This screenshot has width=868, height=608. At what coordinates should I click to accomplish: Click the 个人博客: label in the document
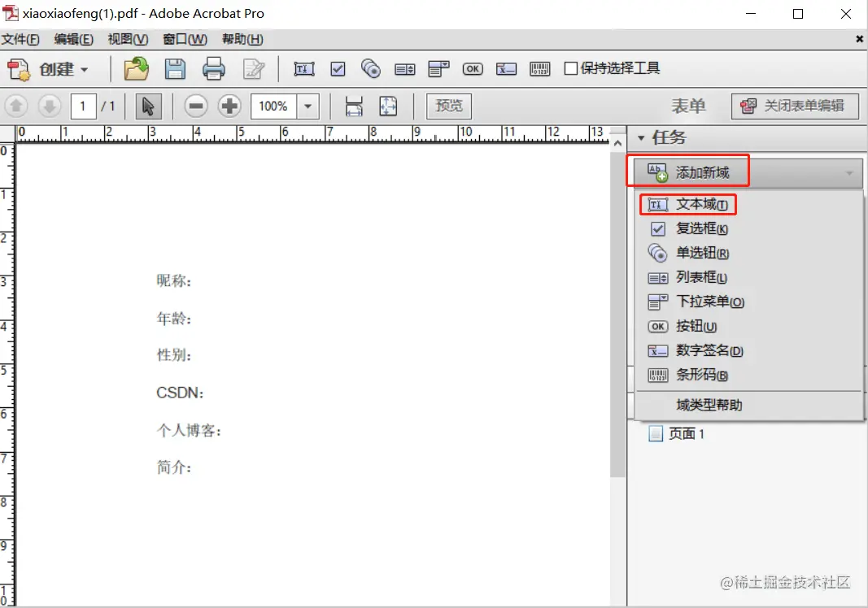click(x=189, y=431)
